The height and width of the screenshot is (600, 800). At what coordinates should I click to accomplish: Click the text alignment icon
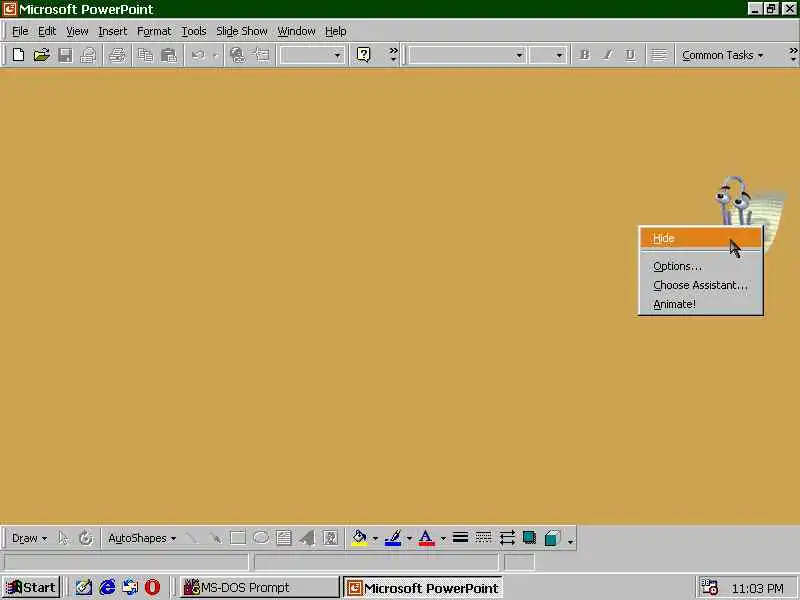[x=659, y=55]
